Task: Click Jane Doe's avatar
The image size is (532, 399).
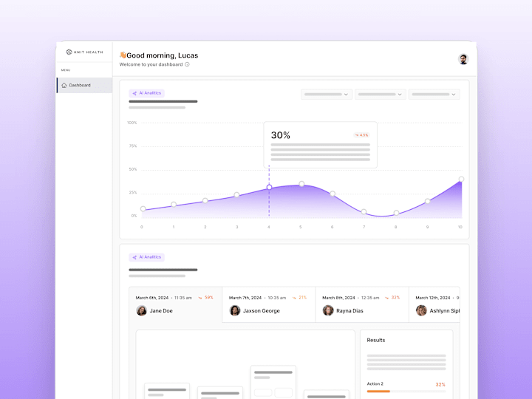Action: [x=141, y=310]
